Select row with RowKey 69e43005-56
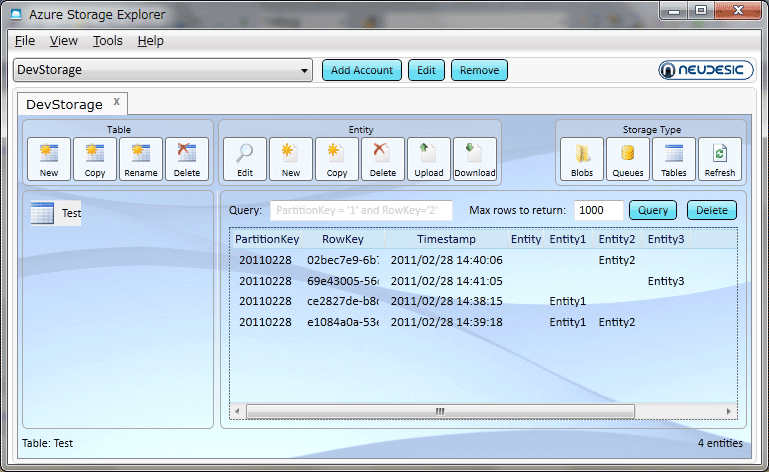769x472 pixels. point(483,281)
